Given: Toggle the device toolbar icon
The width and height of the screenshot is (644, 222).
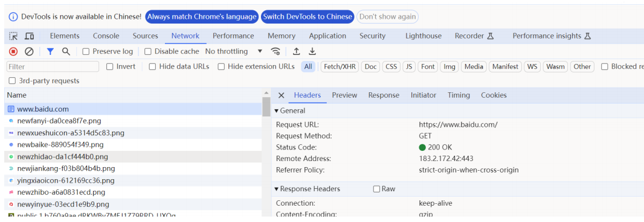Looking at the screenshot, I should tap(29, 36).
